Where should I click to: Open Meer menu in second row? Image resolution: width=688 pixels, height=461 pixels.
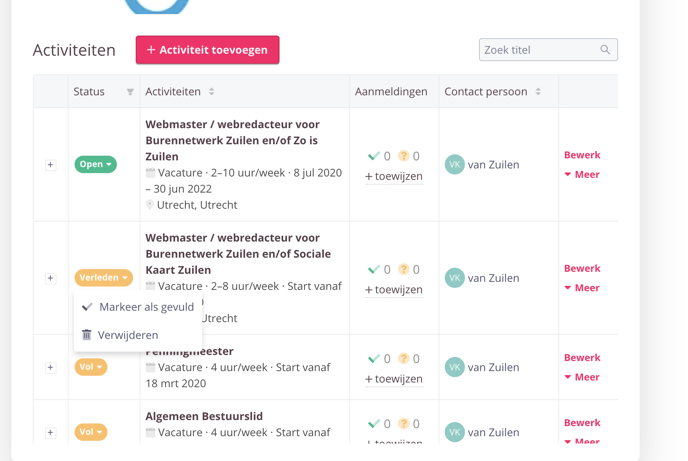[x=582, y=288]
